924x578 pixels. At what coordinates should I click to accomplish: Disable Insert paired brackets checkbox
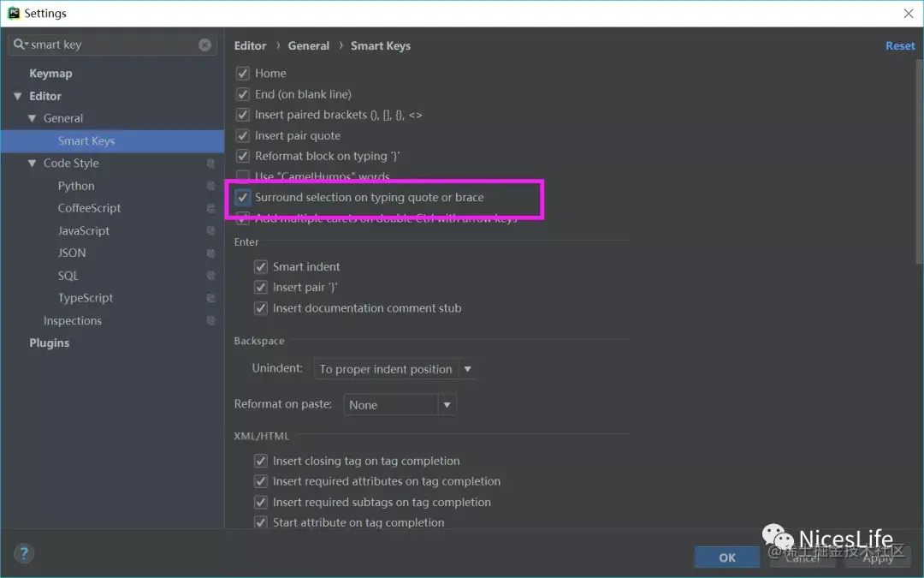242,115
